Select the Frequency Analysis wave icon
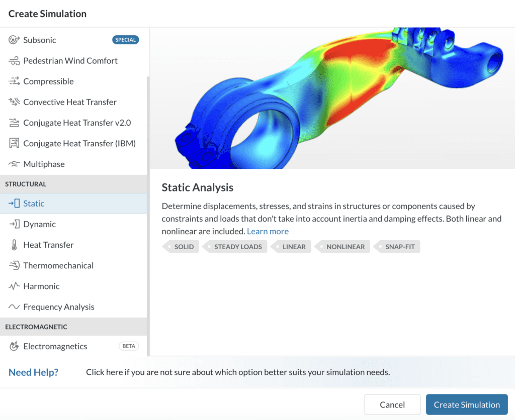The height and width of the screenshot is (420, 515). (14, 306)
